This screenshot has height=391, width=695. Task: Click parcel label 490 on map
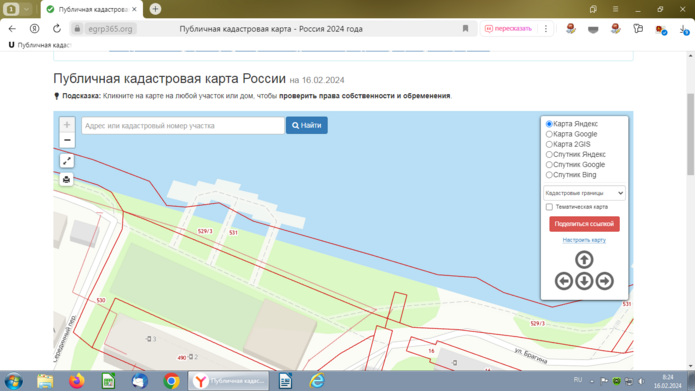pyautogui.click(x=182, y=358)
